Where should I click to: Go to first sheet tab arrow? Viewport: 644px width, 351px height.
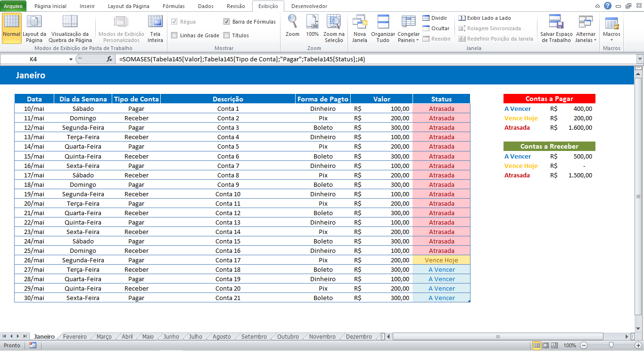tap(5, 336)
